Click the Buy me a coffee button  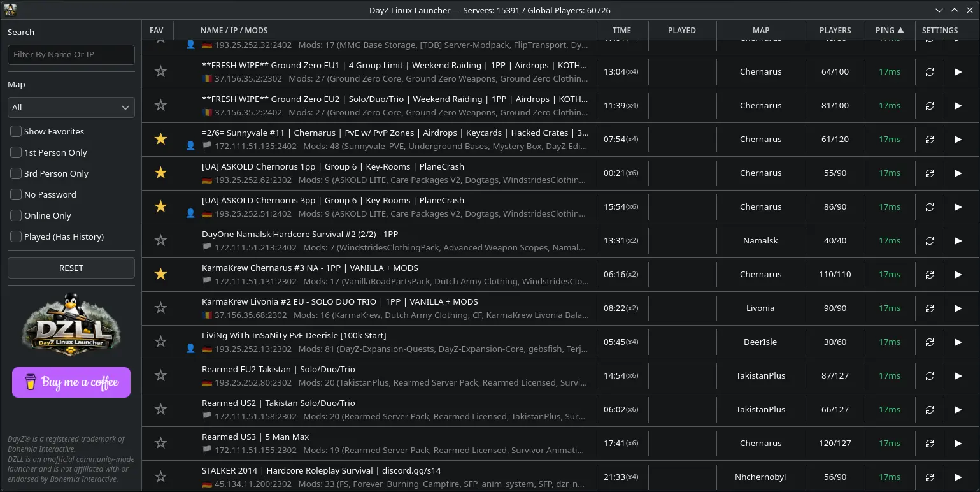coord(71,382)
